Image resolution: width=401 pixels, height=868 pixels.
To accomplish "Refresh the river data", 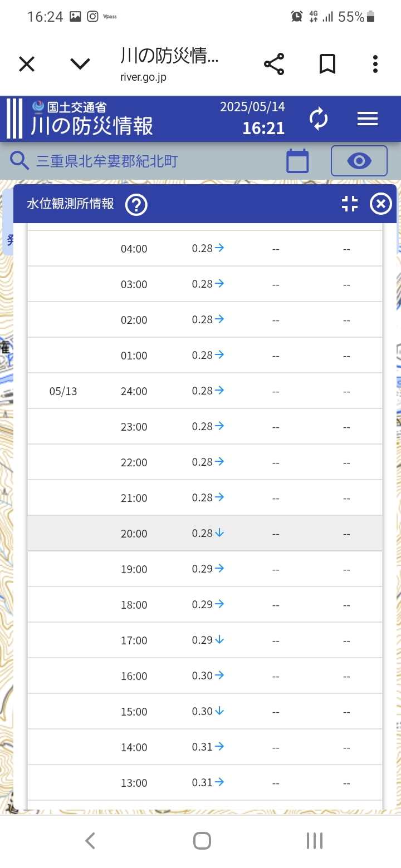I will tap(319, 119).
